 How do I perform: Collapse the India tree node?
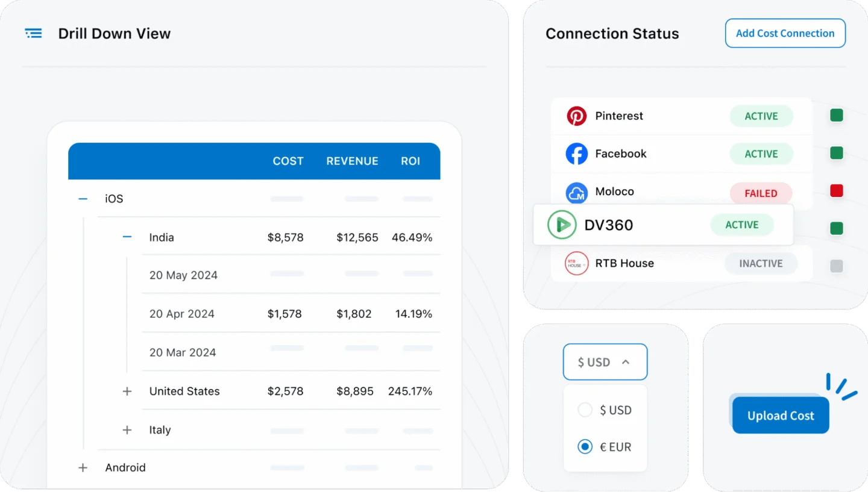pos(127,237)
